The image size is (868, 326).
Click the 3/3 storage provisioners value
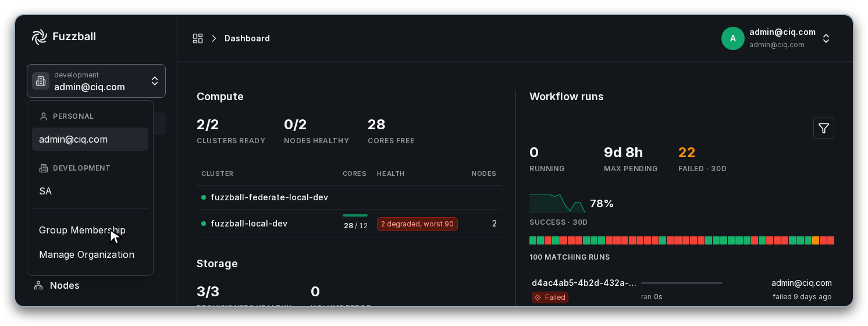point(208,292)
